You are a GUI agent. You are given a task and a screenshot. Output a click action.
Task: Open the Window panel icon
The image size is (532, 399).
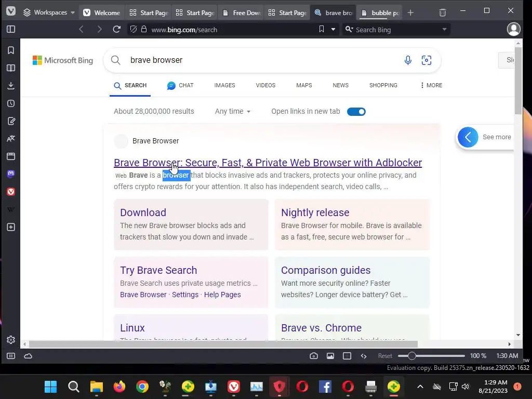11,156
